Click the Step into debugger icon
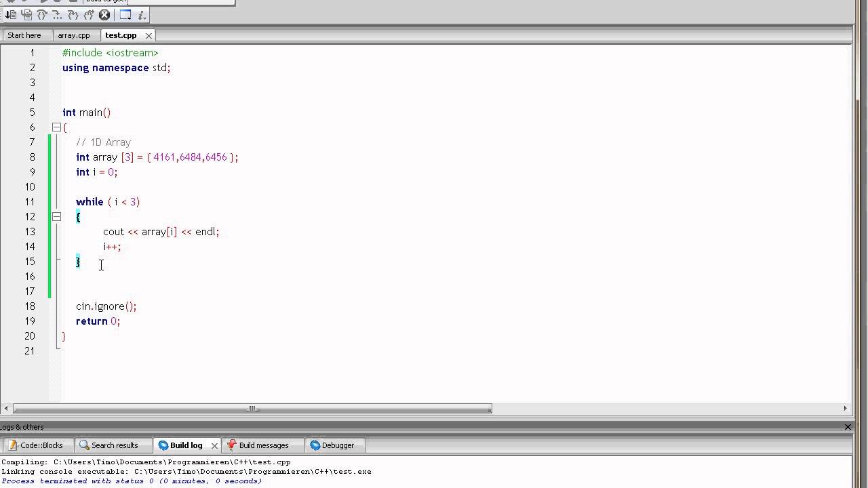Screen dimensions: 868x488 [x=73, y=15]
